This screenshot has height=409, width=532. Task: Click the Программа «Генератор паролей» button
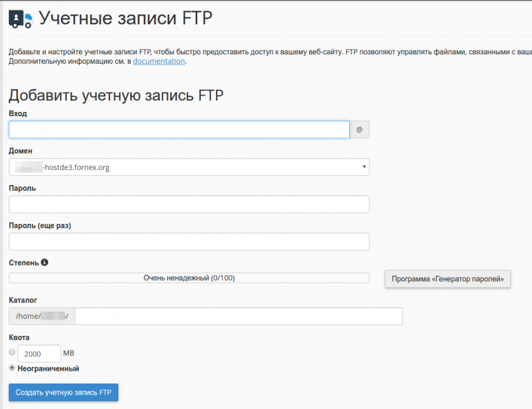[448, 279]
